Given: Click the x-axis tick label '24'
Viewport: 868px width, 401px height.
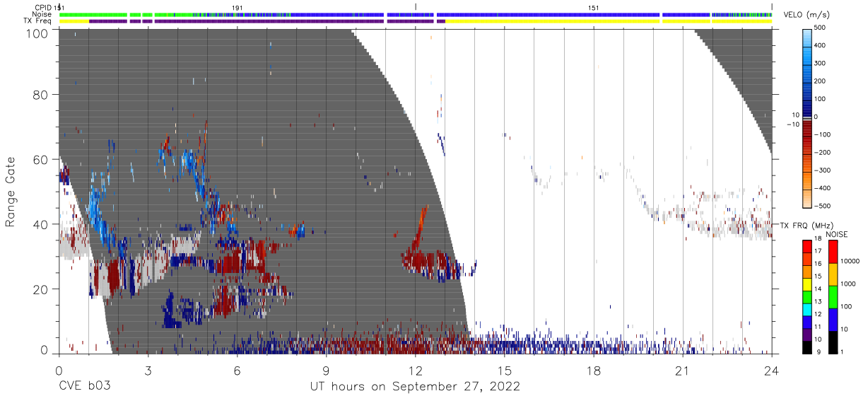Looking at the screenshot, I should pos(772,371).
